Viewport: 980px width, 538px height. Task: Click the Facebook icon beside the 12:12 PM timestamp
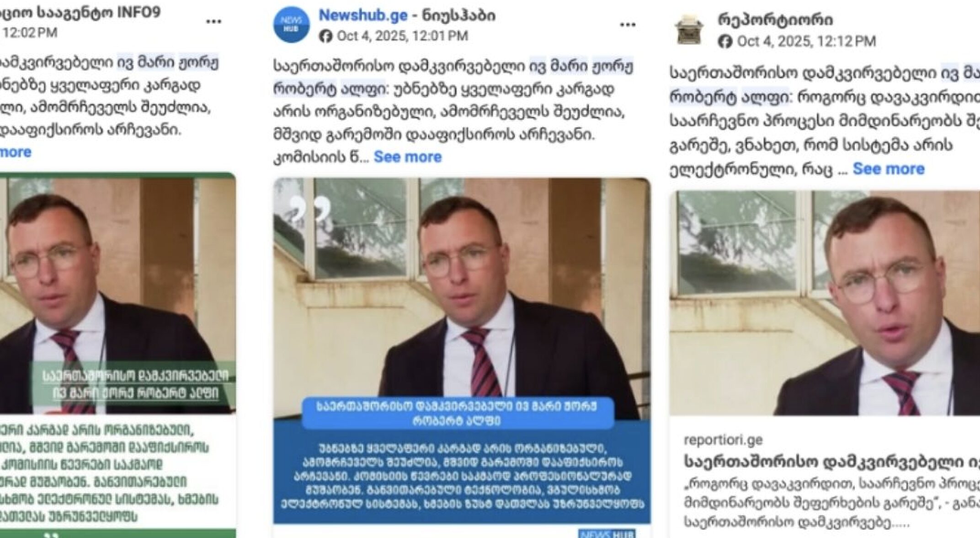point(725,42)
